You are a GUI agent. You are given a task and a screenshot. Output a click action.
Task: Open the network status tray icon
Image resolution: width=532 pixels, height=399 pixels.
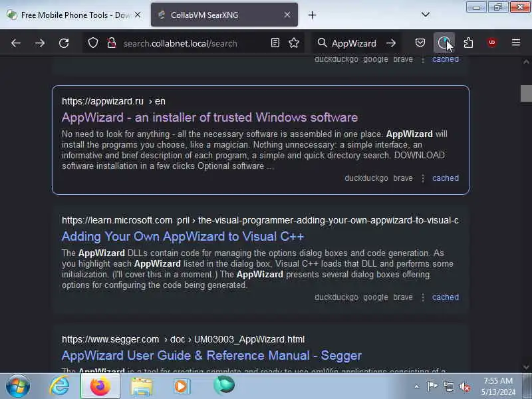pyautogui.click(x=448, y=386)
